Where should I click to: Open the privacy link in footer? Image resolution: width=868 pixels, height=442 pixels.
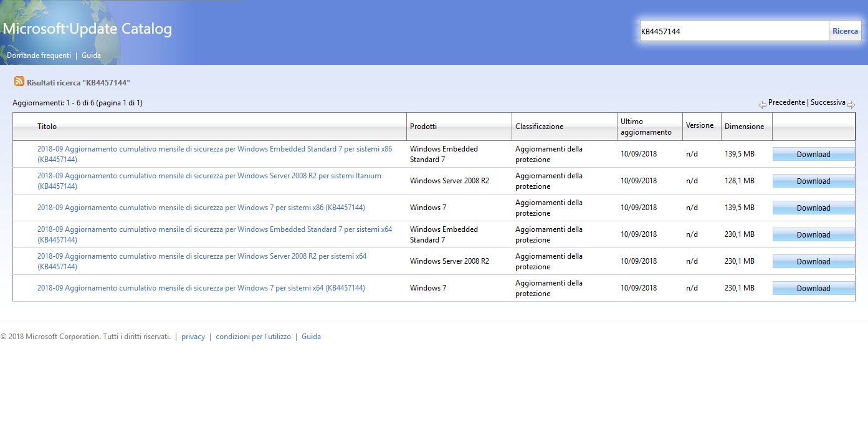click(193, 337)
